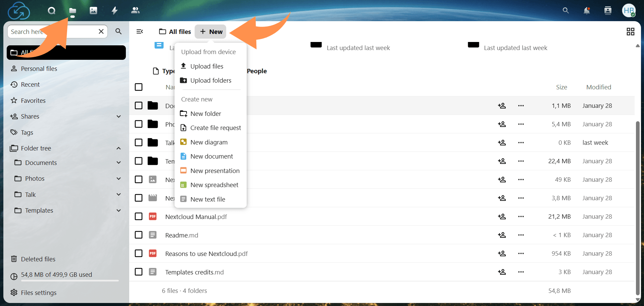Screen dimensions: 644x306
Task: Tick the checkbox next to Readme.md
Action: click(139, 235)
